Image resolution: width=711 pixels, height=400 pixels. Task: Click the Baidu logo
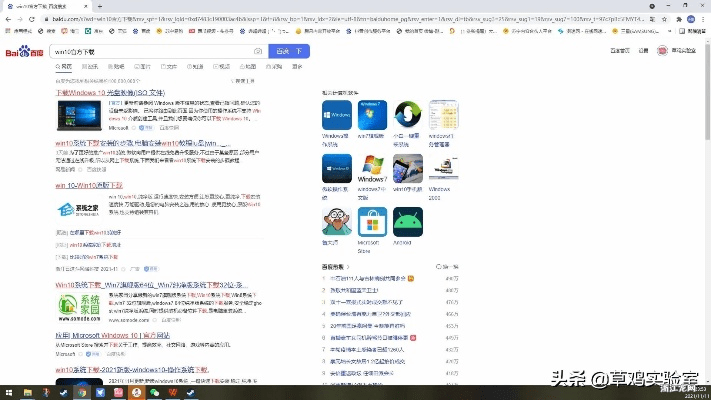tap(24, 52)
